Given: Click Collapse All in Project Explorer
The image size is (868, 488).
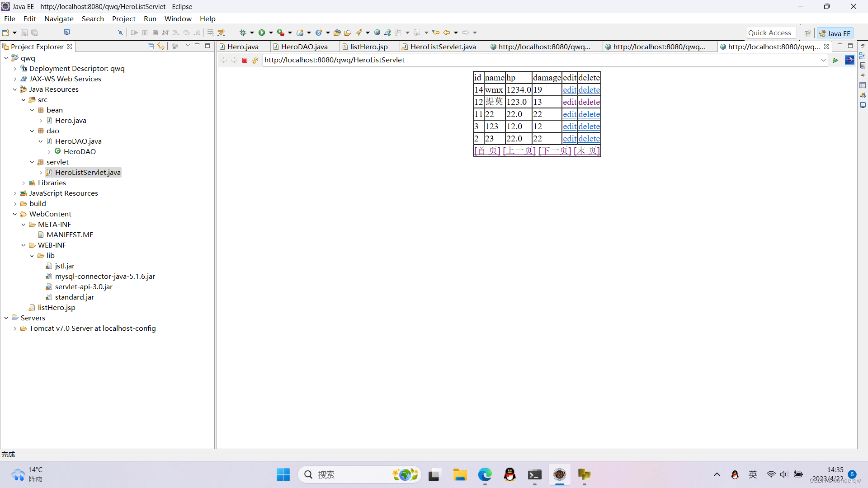Looking at the screenshot, I should (x=151, y=46).
